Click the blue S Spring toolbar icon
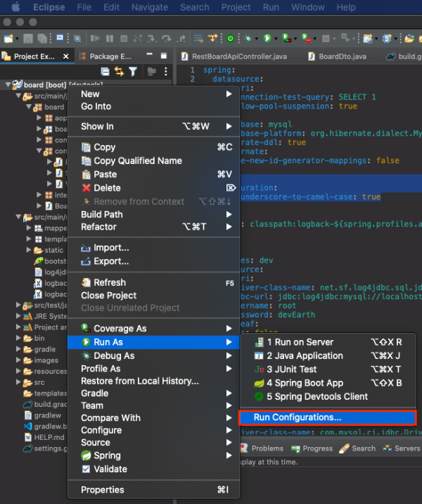The height and width of the screenshot is (504, 422). click(x=387, y=39)
